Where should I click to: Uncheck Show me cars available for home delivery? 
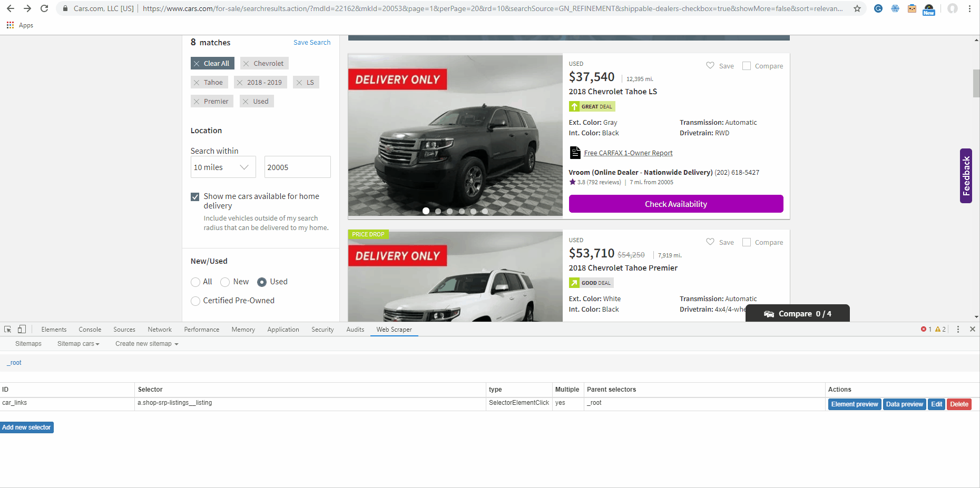pyautogui.click(x=195, y=197)
